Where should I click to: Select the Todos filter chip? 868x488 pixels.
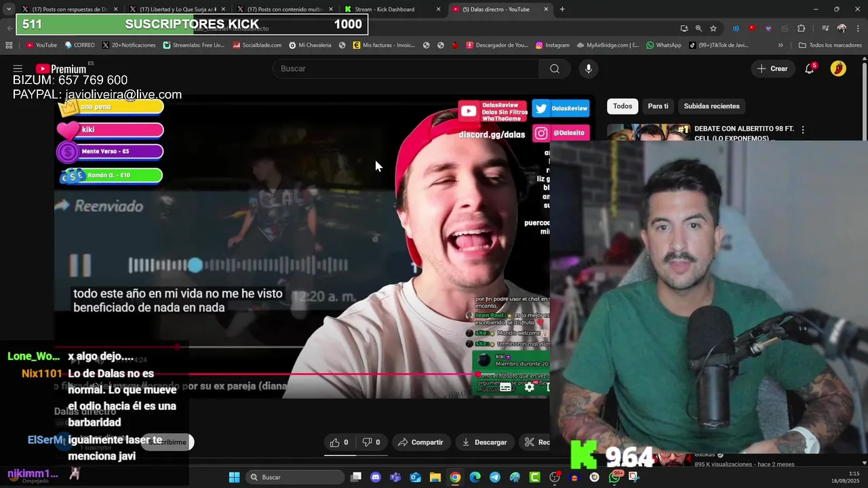tap(623, 106)
